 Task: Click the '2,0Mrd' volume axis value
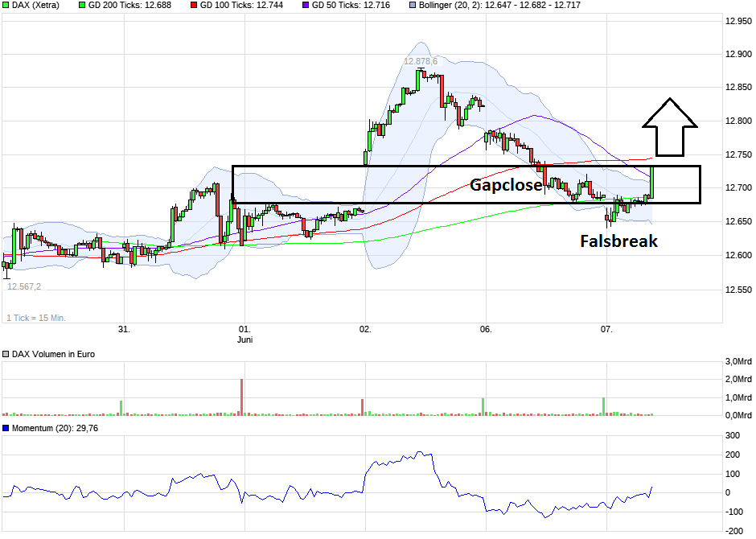pyautogui.click(x=738, y=380)
